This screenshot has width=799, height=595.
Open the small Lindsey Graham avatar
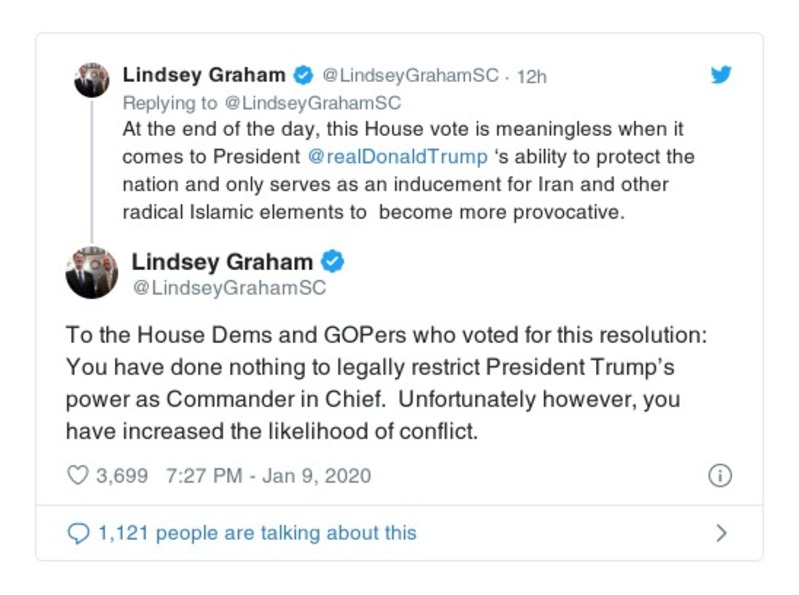pos(92,80)
